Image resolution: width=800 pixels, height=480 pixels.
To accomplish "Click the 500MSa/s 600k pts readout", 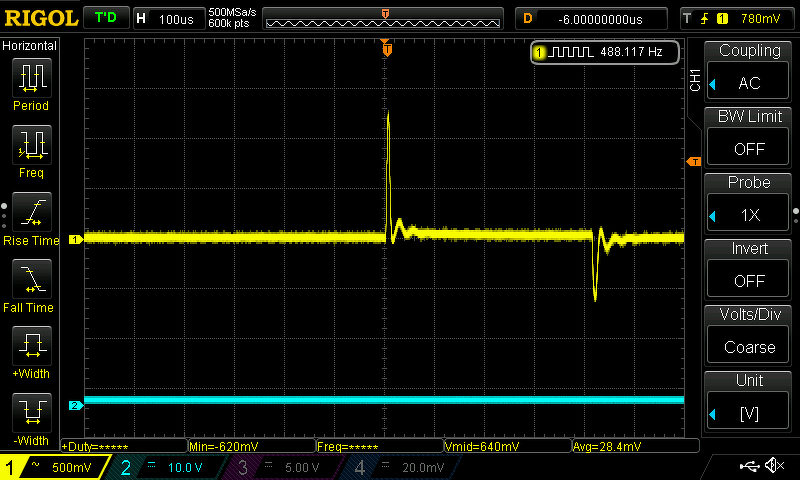I will (x=232, y=18).
